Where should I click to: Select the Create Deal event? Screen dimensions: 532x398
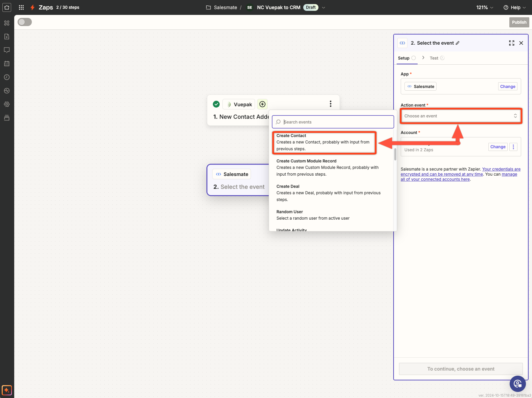(x=328, y=193)
